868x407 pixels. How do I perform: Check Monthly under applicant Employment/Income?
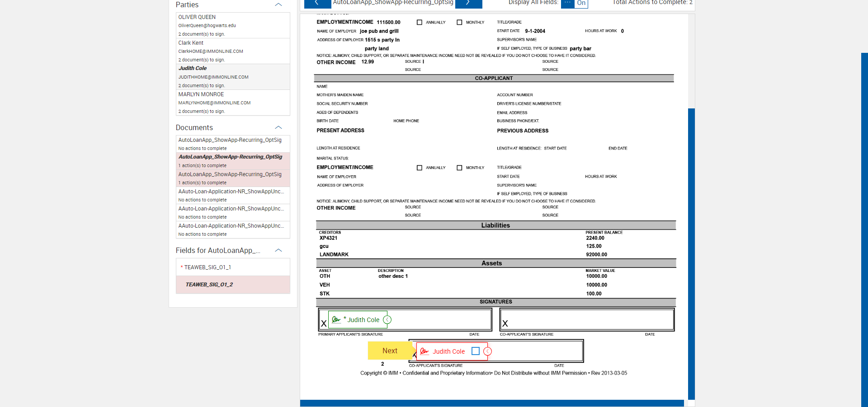pyautogui.click(x=459, y=22)
